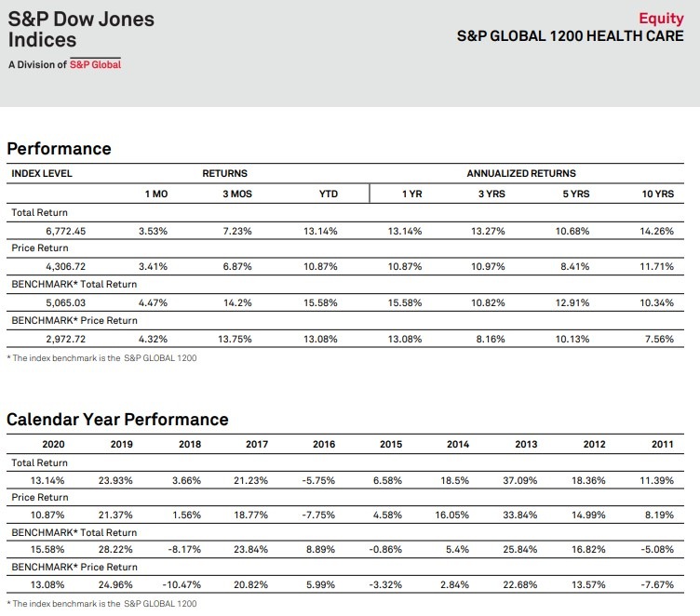
Task: Click the red Equity label
Action: coord(661,19)
